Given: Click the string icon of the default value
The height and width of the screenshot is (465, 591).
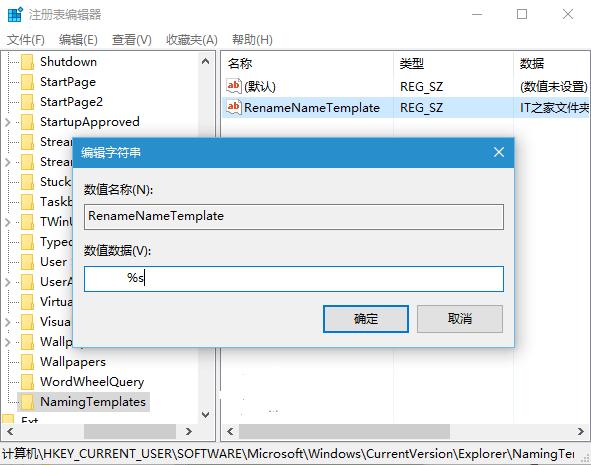Looking at the screenshot, I should coord(234,86).
